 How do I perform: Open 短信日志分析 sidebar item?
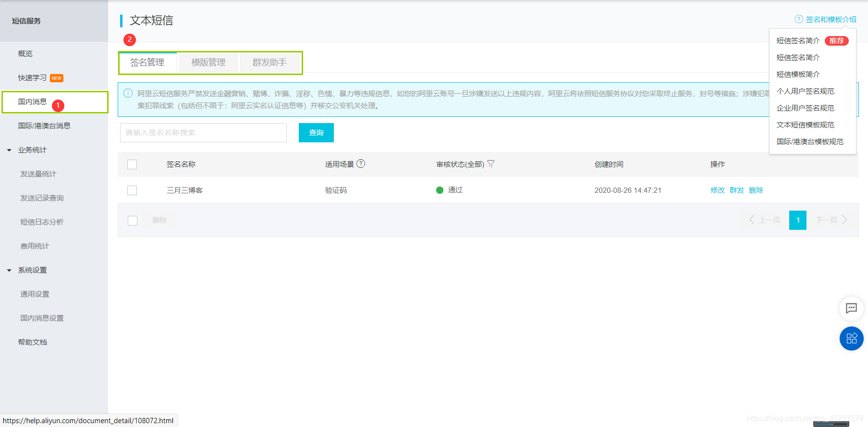click(x=42, y=222)
